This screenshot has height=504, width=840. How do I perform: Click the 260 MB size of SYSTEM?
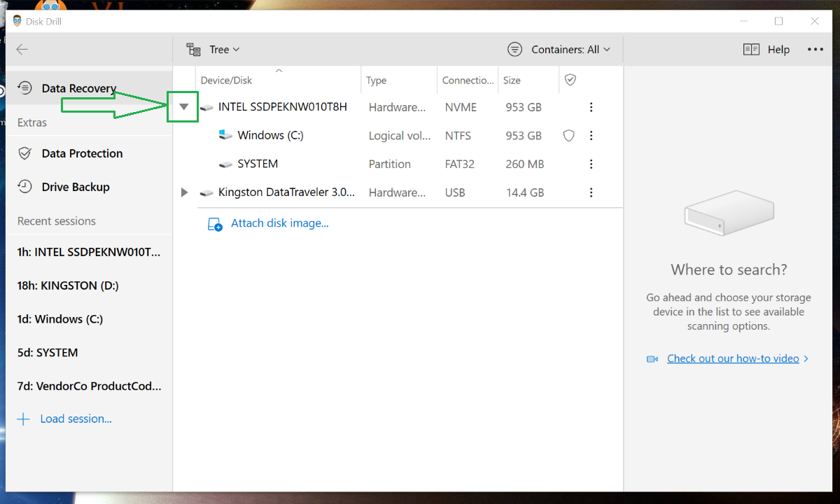coord(525,164)
